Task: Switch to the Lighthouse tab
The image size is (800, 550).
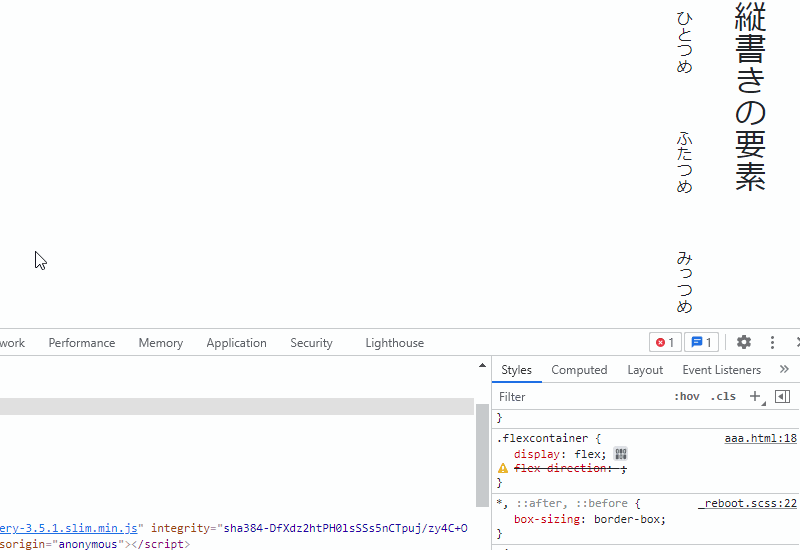Action: [394, 343]
